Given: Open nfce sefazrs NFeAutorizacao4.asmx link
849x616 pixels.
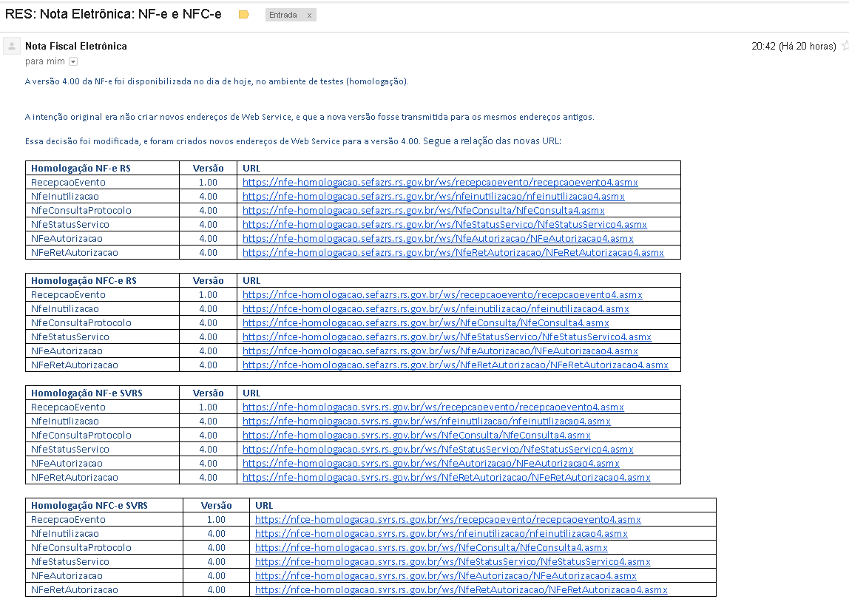Looking at the screenshot, I should point(440,351).
